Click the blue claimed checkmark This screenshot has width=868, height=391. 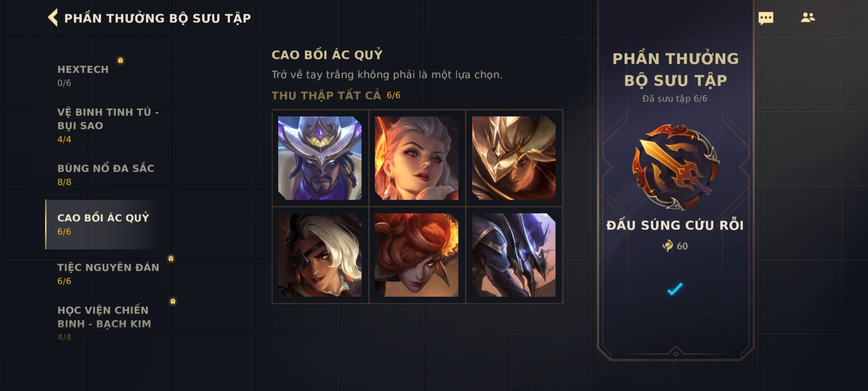click(675, 289)
